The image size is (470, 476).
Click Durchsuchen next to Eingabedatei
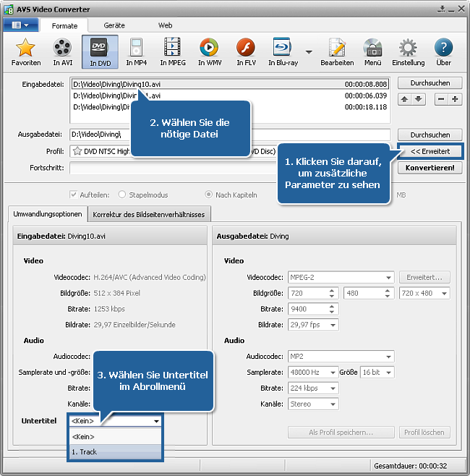[x=430, y=83]
